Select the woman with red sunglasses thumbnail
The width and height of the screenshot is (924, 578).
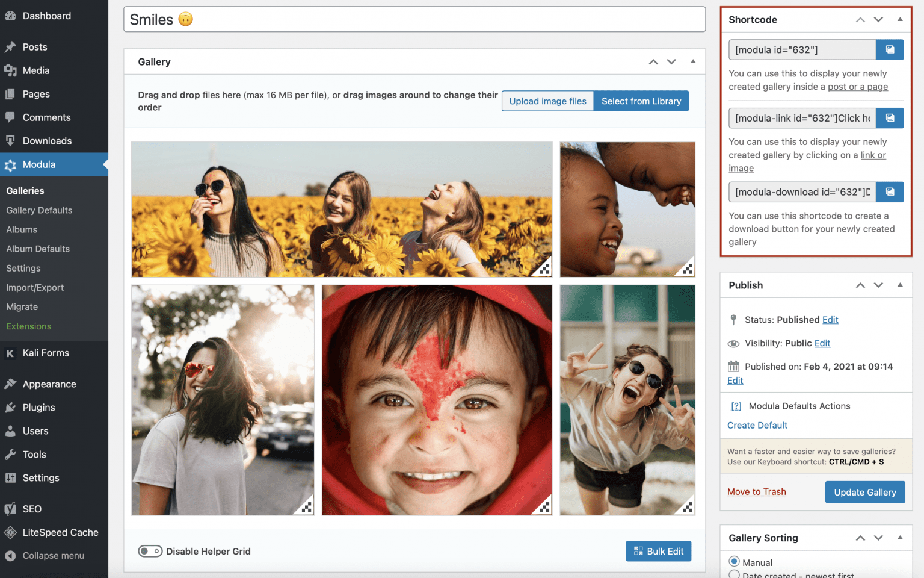[223, 400]
